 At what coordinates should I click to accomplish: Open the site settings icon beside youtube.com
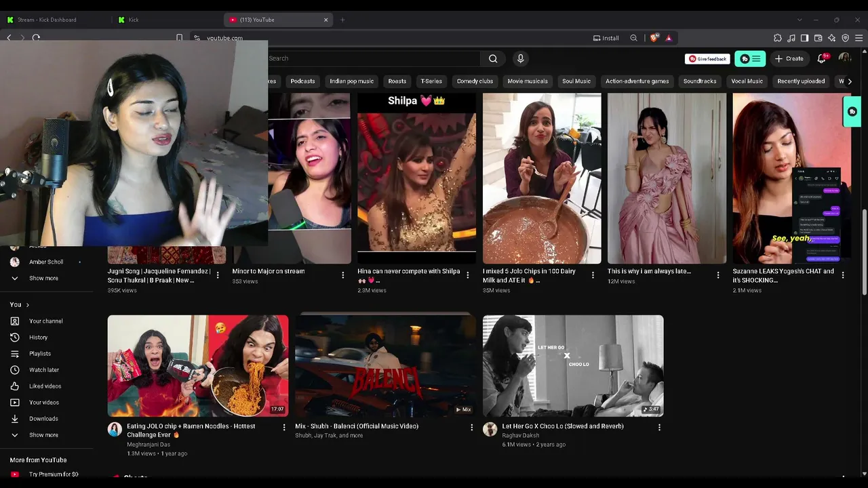tap(197, 38)
